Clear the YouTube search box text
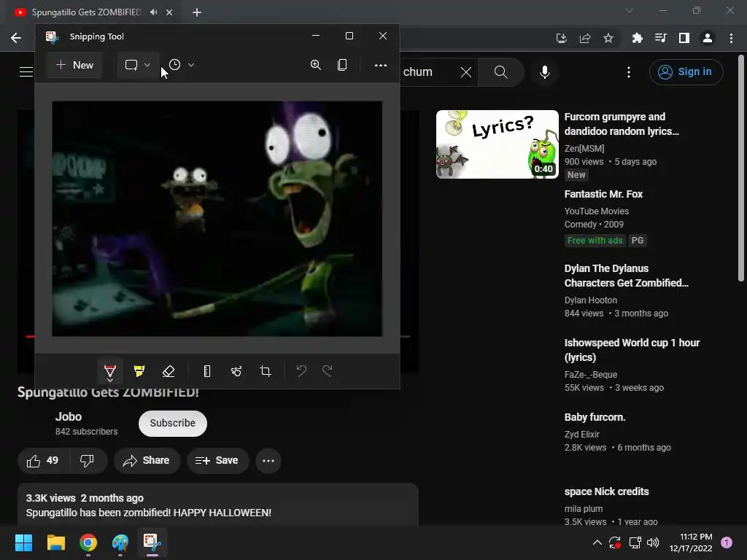747x560 pixels. click(466, 72)
